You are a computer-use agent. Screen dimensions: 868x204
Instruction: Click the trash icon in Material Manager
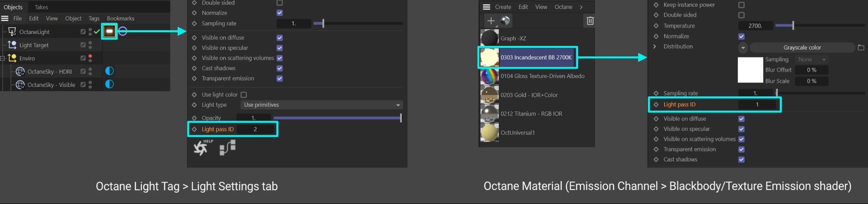590,20
